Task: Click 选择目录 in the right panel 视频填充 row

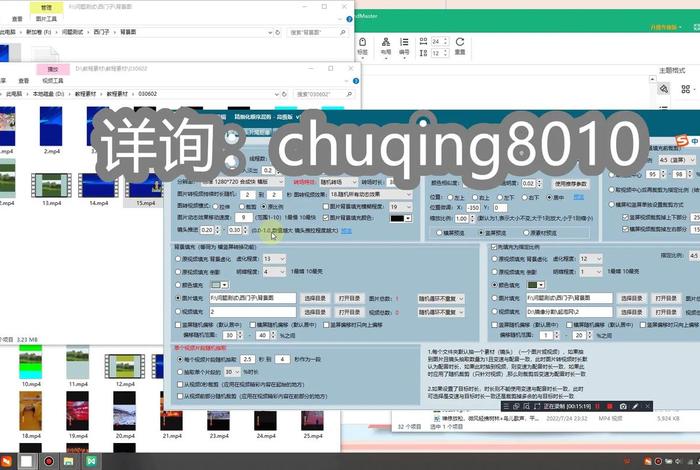Action: point(631,312)
